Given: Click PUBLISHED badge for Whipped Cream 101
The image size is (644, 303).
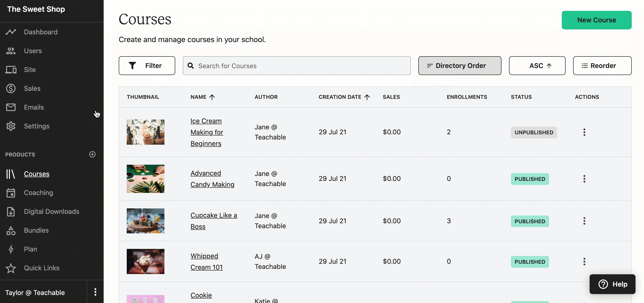Looking at the screenshot, I should coord(530,262).
